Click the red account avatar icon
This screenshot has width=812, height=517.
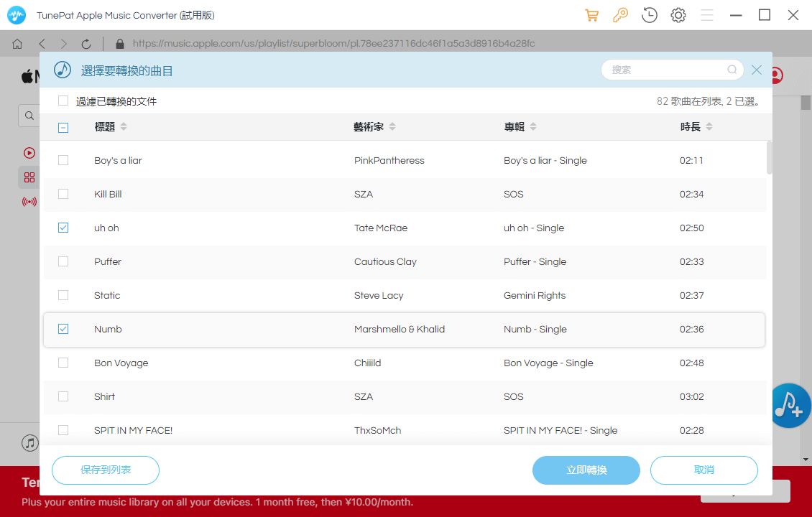[776, 75]
